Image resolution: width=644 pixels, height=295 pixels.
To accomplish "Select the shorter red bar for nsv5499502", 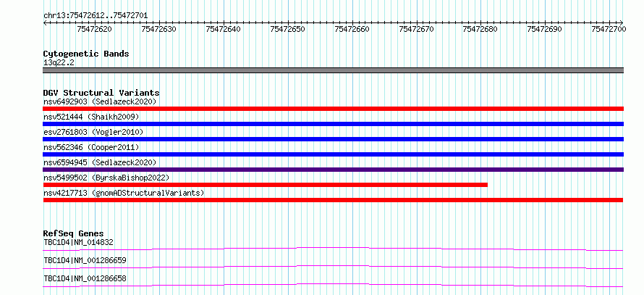I will point(266,185).
